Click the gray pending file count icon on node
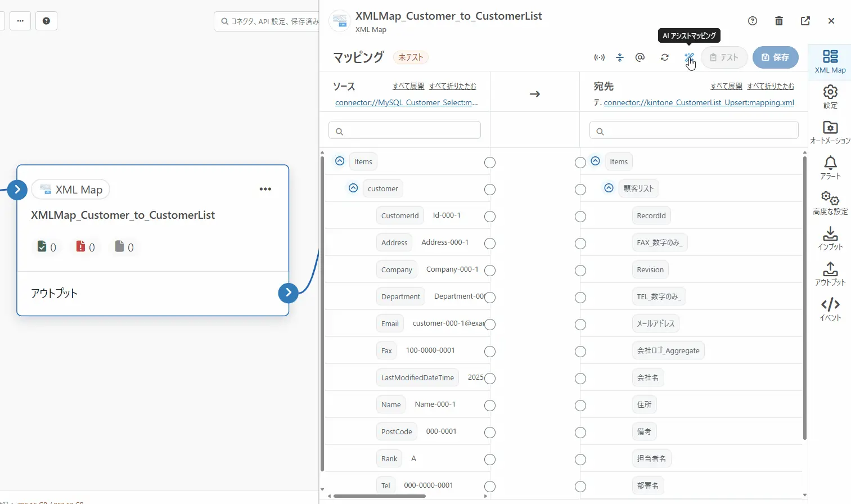Viewport: 851px width, 504px height. pyautogui.click(x=119, y=246)
